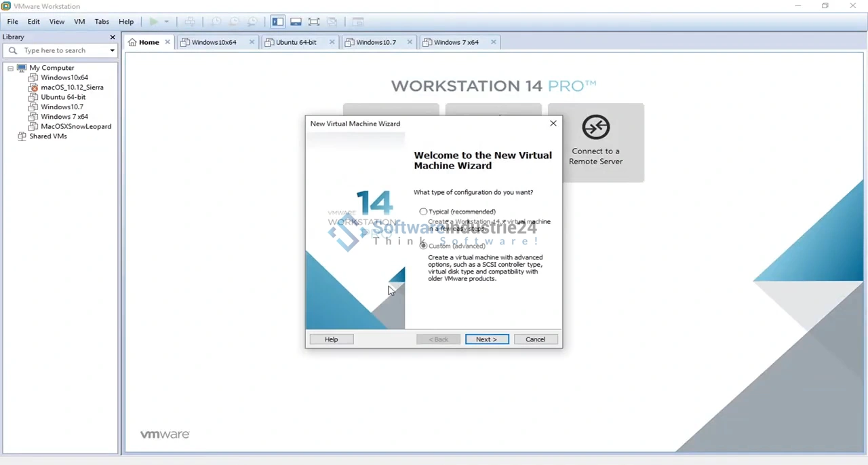Click the Connect to a Remote Server icon
868x465 pixels.
595,128
